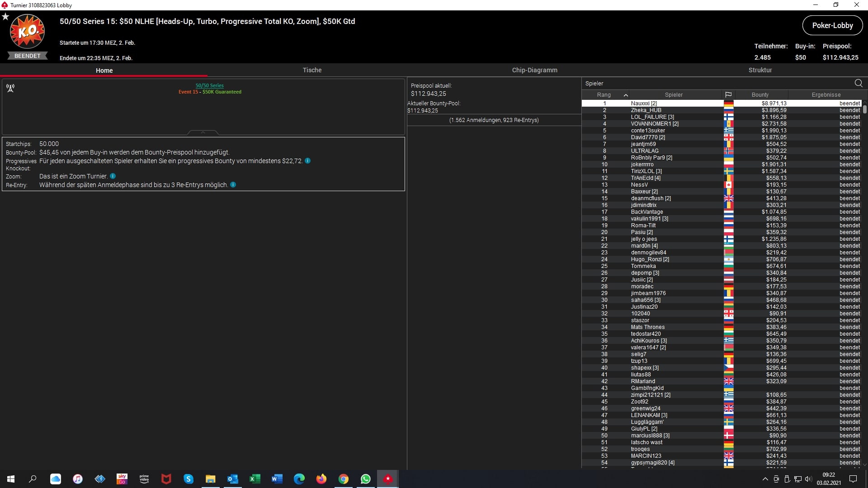
Task: Sort by Ergebnisse column header
Action: [x=826, y=95]
